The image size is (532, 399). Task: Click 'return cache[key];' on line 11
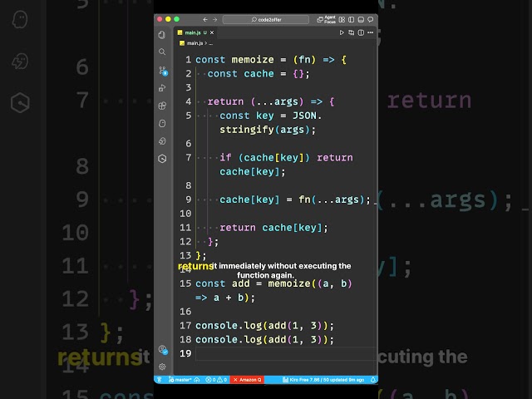point(273,227)
